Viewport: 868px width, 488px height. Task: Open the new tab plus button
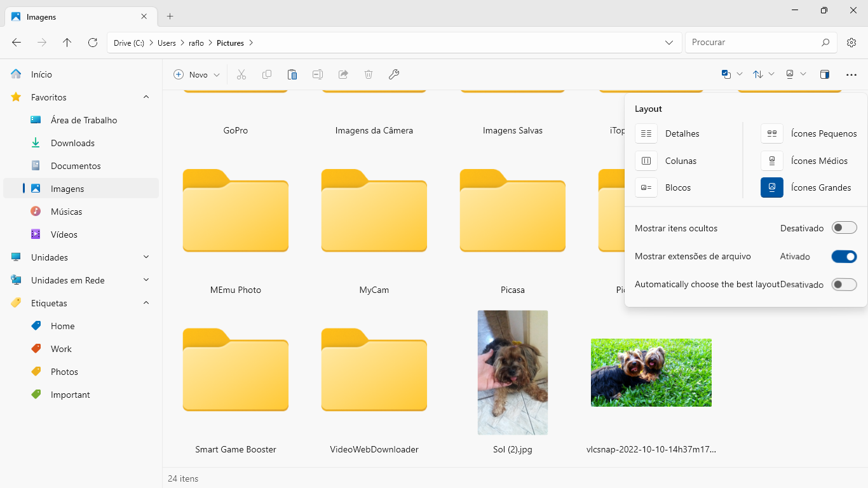170,17
